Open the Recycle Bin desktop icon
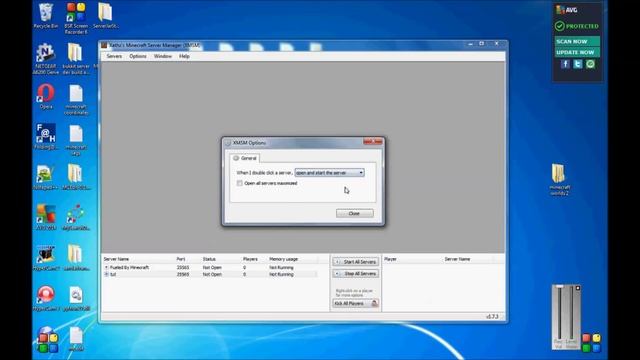This screenshot has height=360, width=640. (46, 16)
